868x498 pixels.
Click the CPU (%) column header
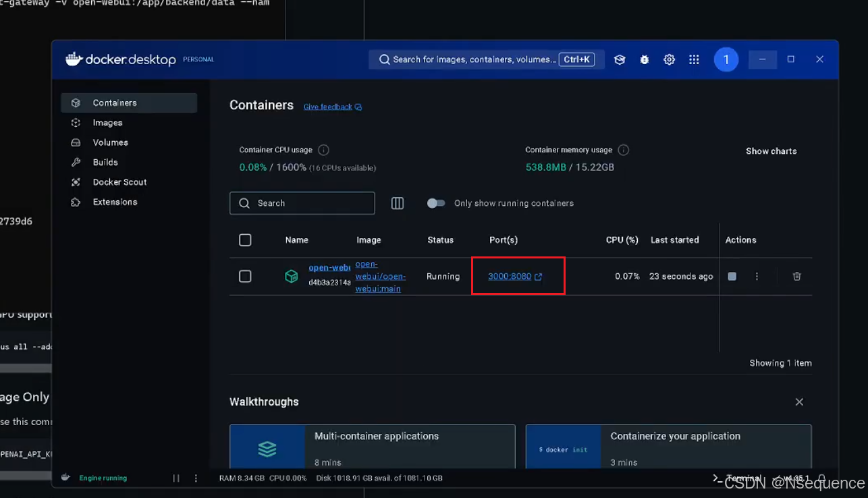coord(622,240)
